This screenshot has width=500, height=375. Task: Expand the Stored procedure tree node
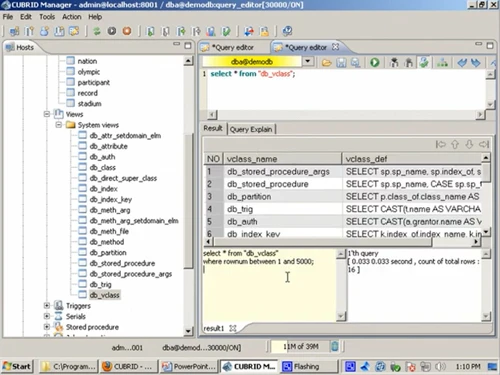[47, 327]
